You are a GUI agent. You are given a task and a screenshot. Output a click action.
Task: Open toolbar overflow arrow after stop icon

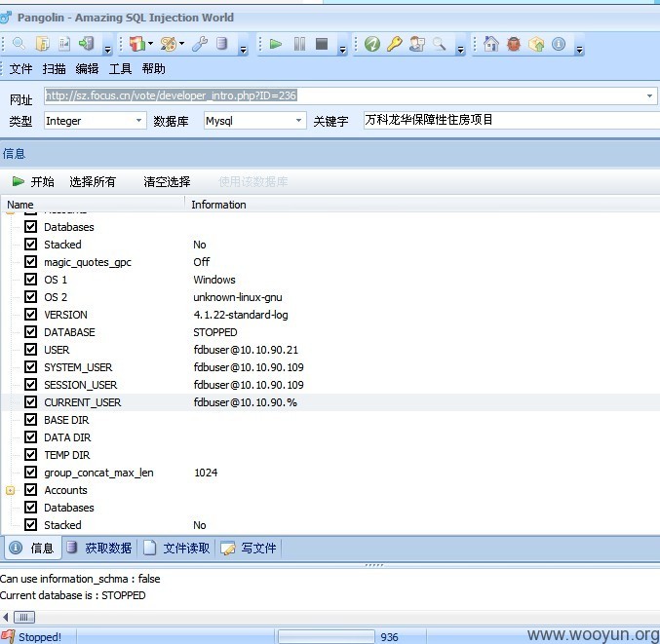(x=342, y=50)
